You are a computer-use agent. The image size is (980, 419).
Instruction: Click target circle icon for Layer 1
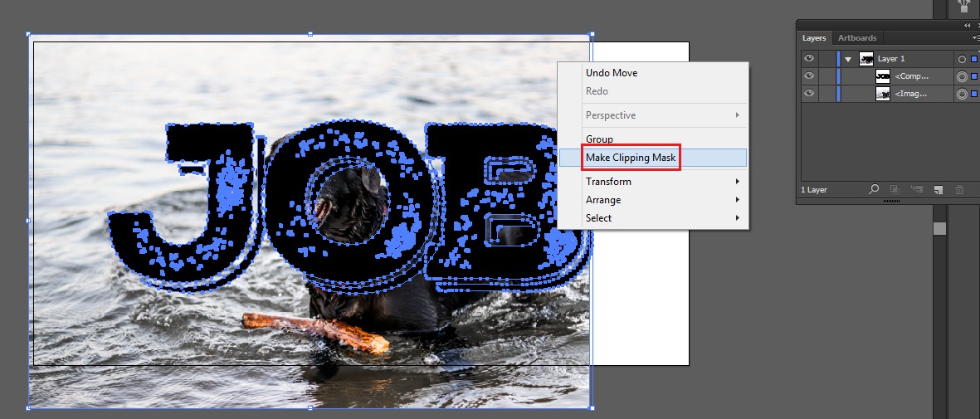pyautogui.click(x=962, y=59)
